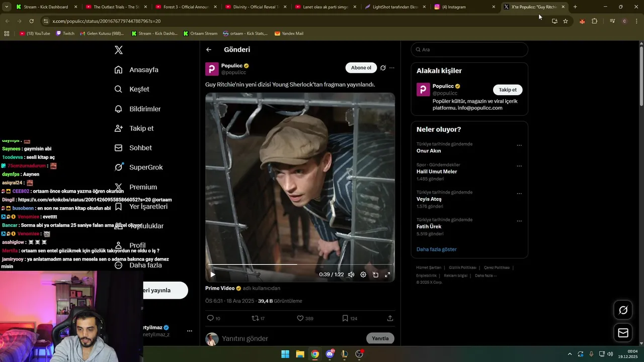Play the Young Sherlock video
Image resolution: width=644 pixels, height=362 pixels.
[213, 275]
